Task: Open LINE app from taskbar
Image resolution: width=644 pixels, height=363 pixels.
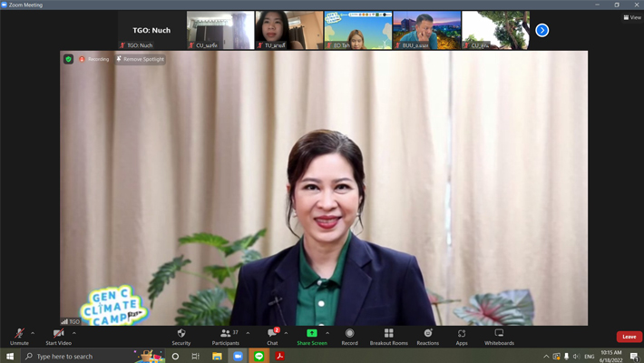Action: [x=259, y=356]
